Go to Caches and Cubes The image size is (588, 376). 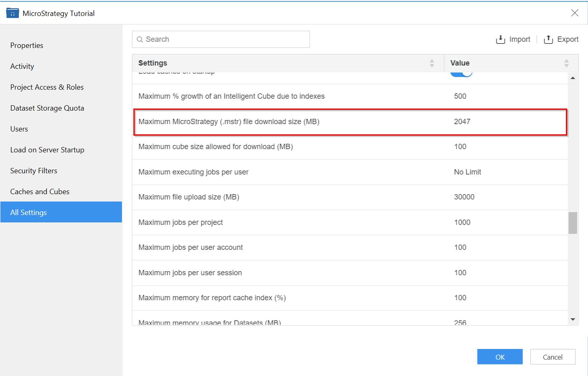coord(40,192)
